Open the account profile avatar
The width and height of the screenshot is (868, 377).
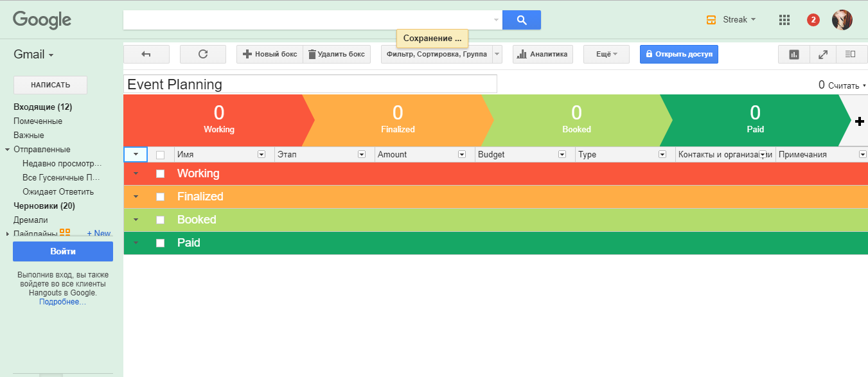[842, 20]
